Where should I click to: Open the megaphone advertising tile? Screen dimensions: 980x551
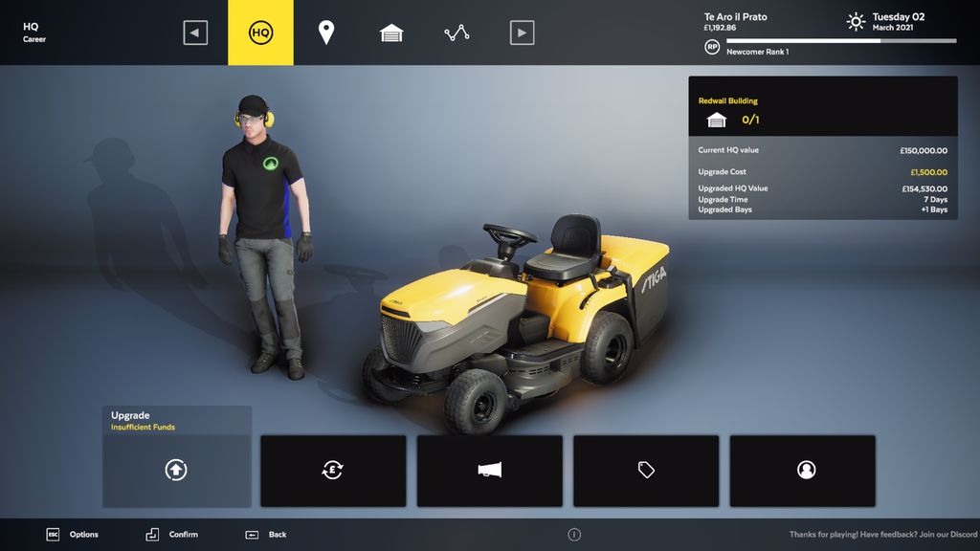[489, 470]
